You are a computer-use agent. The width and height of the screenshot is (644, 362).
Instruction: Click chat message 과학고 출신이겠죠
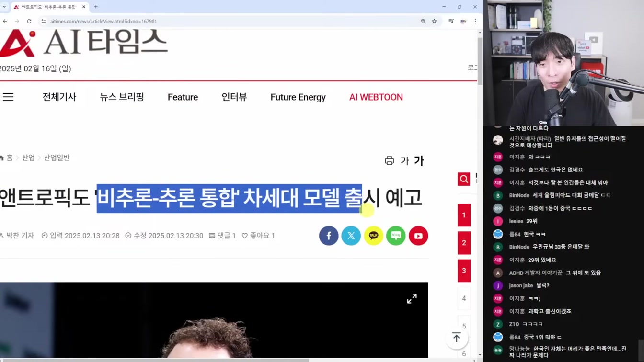tap(550, 311)
